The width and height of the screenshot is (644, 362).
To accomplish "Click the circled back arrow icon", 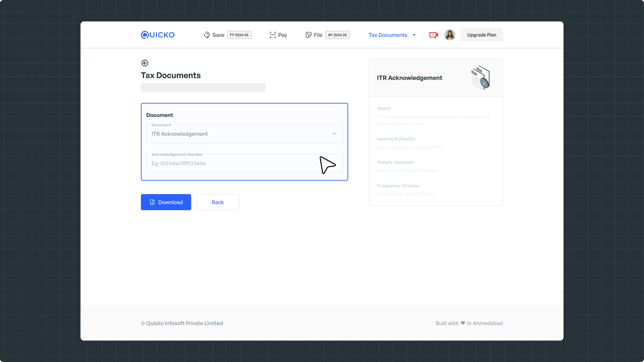I will tap(145, 63).
